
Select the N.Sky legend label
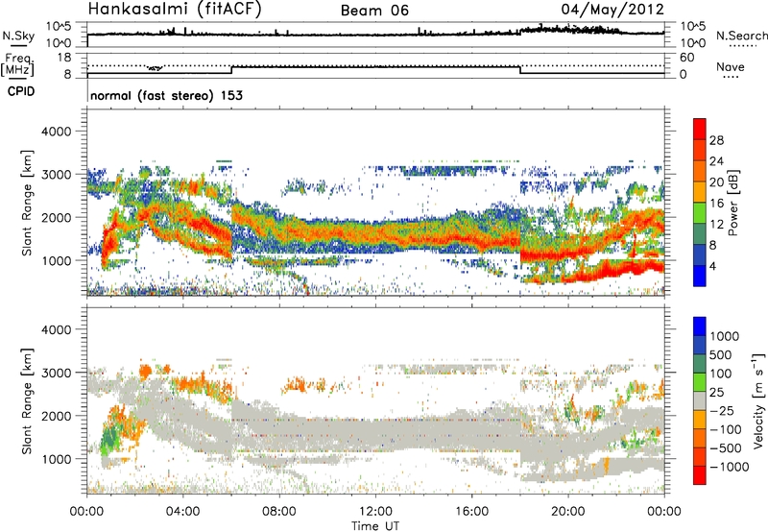pos(18,36)
